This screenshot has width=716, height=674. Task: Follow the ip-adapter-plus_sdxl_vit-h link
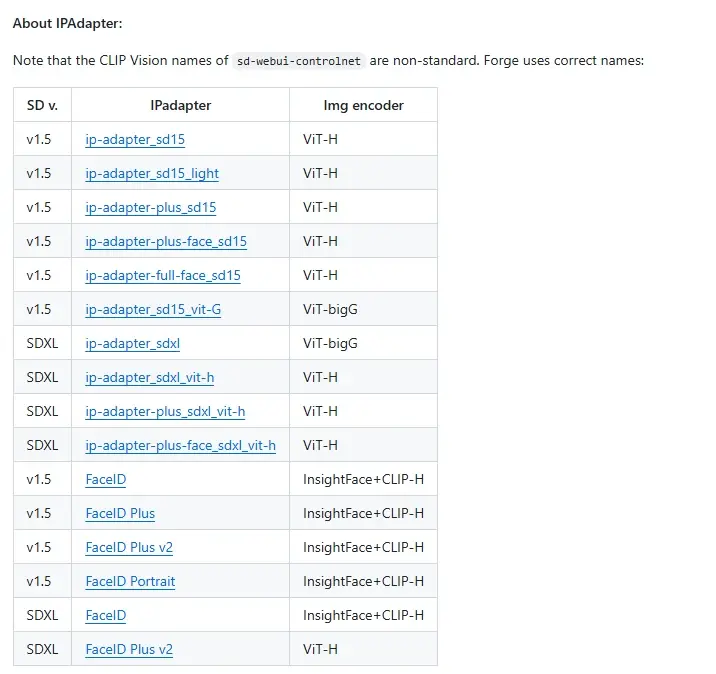[x=165, y=411]
